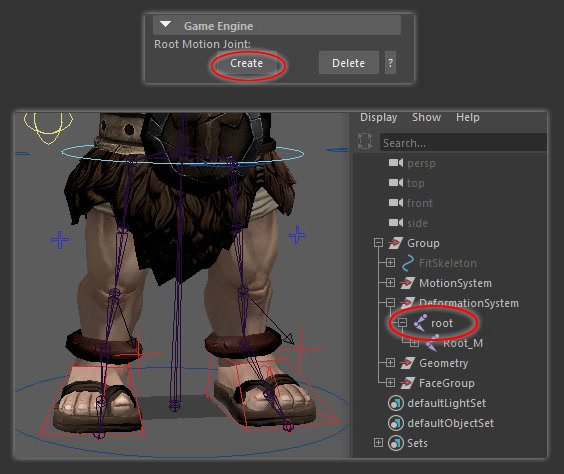564x474 pixels.
Task: Select Root_M in the Outliner
Action: tap(463, 343)
